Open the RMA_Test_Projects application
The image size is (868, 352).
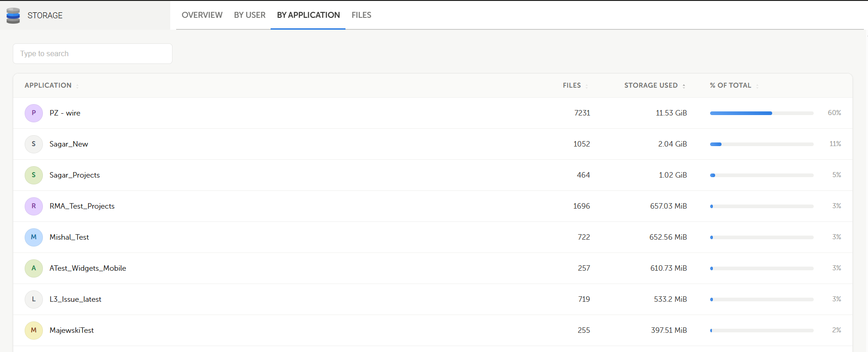[82, 206]
